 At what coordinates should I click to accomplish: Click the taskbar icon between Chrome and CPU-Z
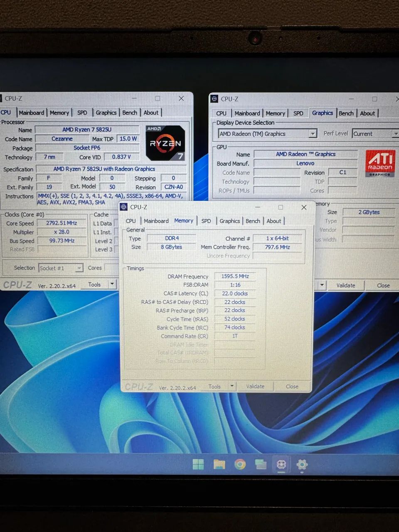click(x=261, y=464)
